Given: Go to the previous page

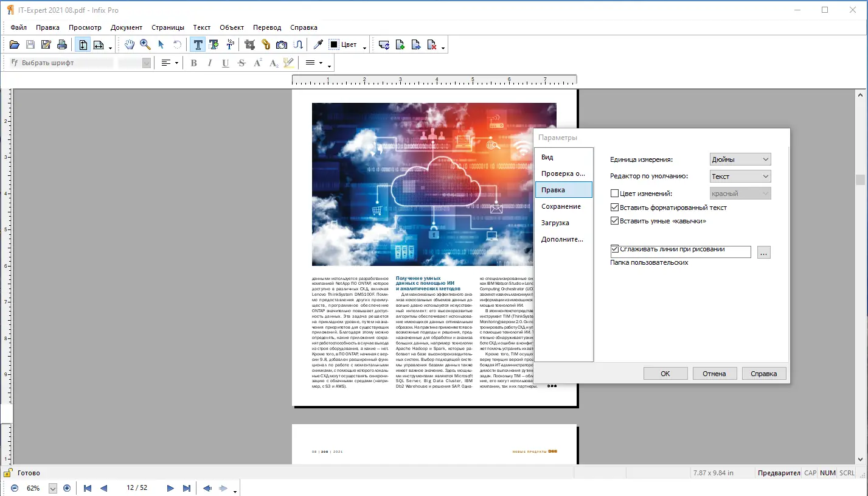Looking at the screenshot, I should 103,488.
